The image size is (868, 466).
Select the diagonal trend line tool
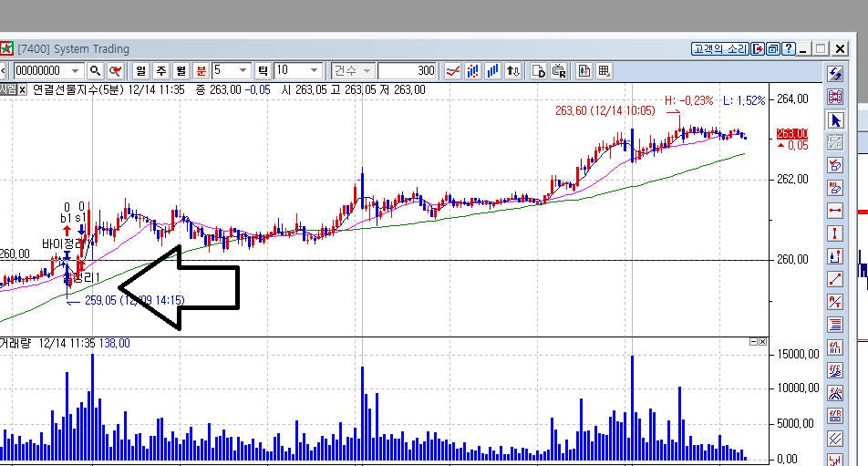tap(835, 279)
